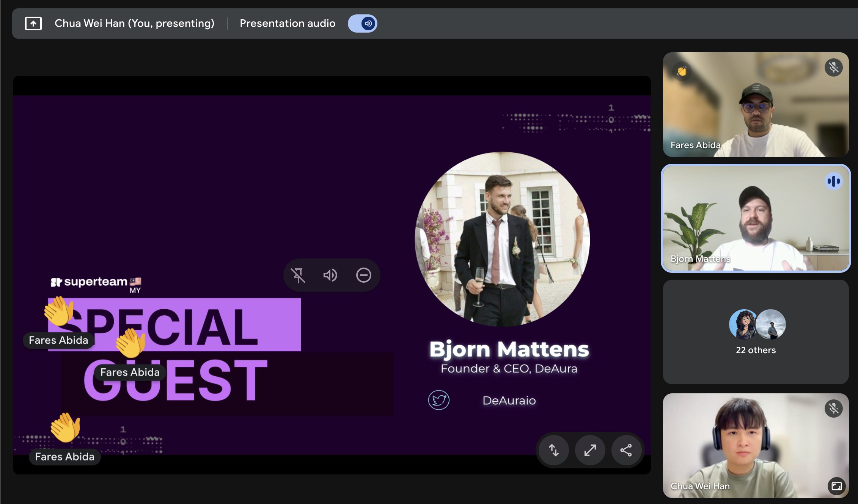Viewport: 858px width, 504px height.
Task: Select Fares Abida's video tile
Action: pos(756,105)
